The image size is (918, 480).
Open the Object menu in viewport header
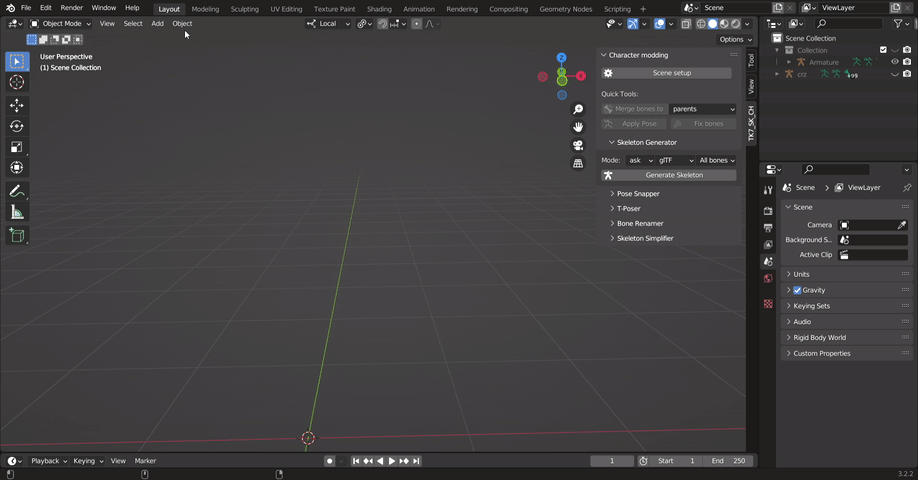pos(182,24)
